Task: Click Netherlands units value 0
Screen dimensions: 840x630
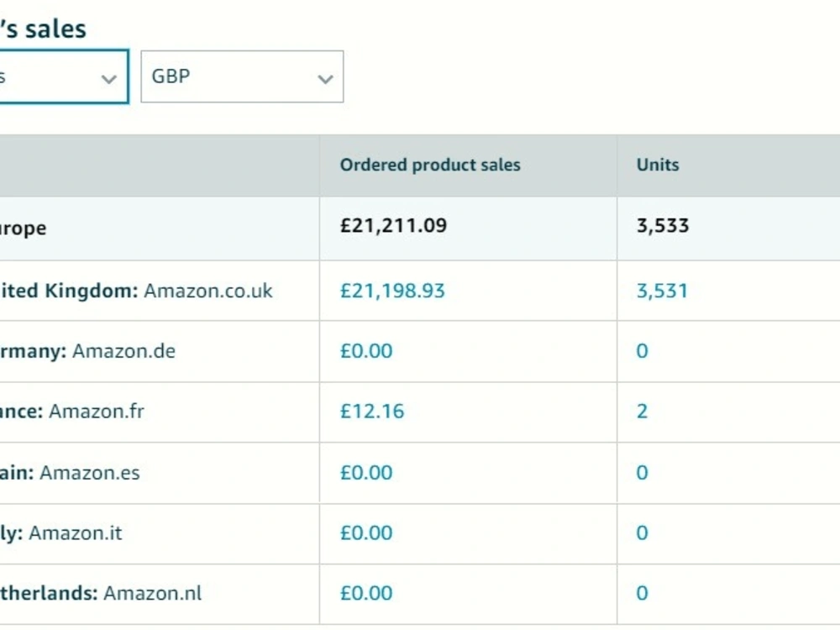Action: [643, 593]
